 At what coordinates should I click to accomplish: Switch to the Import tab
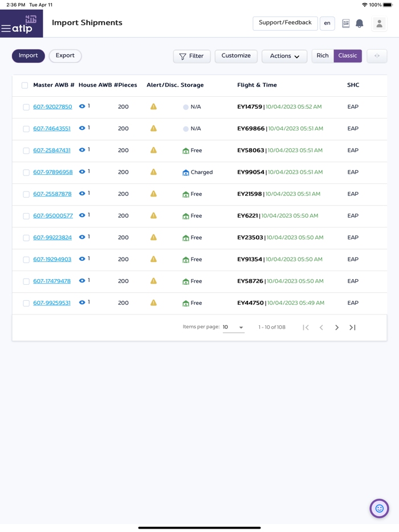(x=28, y=56)
